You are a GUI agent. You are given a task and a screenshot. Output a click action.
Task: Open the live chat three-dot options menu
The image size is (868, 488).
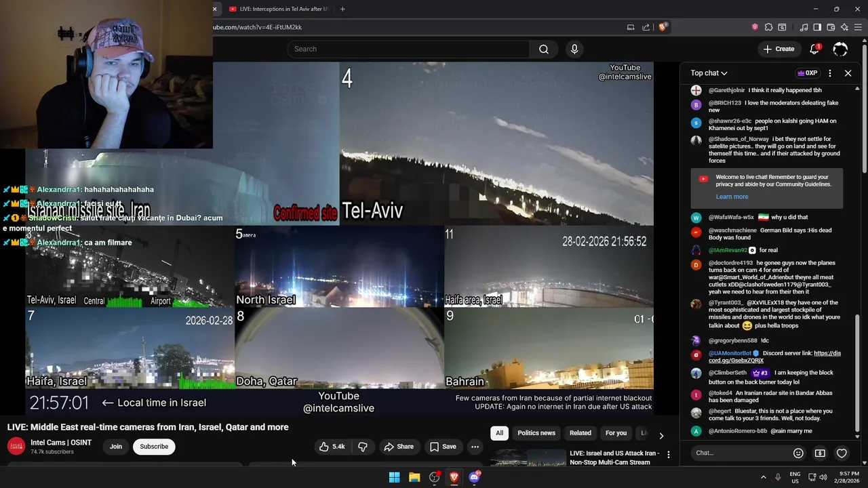(x=830, y=73)
